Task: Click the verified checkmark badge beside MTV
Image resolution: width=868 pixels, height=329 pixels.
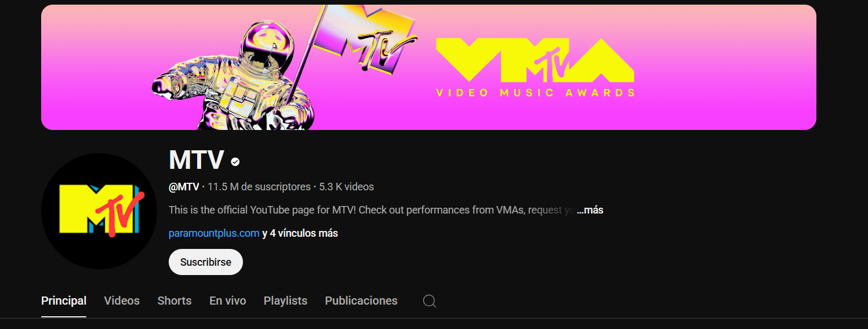Action: click(x=235, y=162)
